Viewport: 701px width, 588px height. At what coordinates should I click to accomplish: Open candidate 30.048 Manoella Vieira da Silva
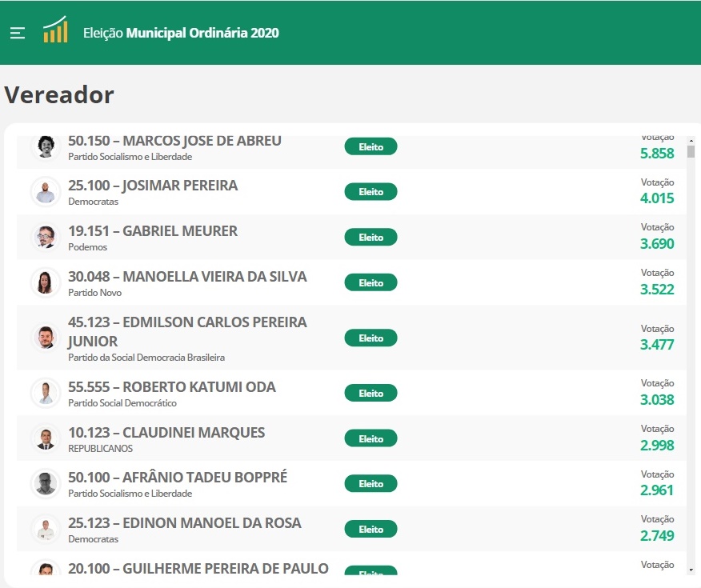coord(187,277)
